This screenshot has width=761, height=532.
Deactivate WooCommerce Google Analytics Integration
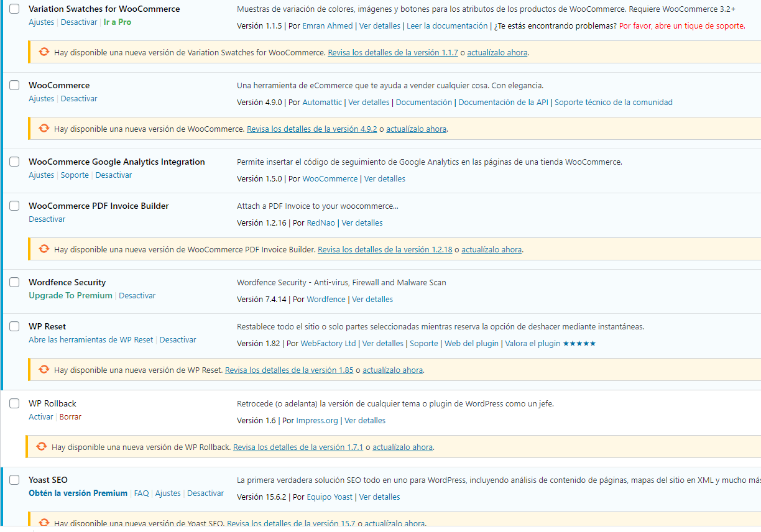114,175
